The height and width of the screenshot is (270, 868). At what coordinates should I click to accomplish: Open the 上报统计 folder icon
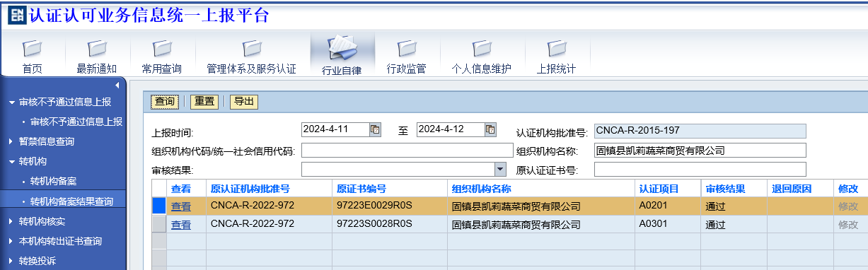(556, 49)
